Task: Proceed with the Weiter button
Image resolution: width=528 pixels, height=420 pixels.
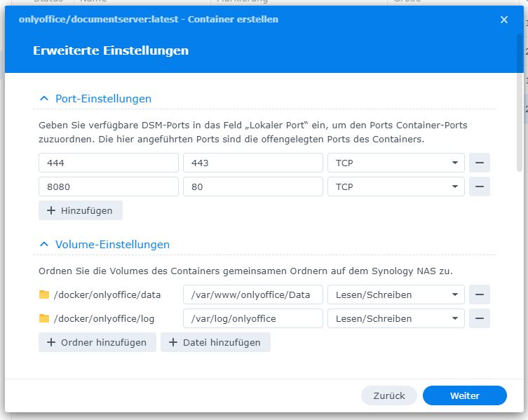Action: [x=465, y=395]
